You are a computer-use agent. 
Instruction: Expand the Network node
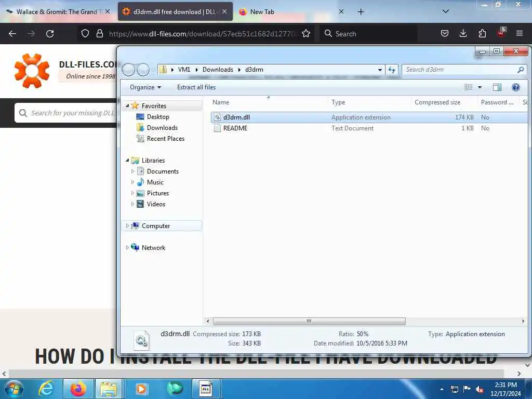point(127,247)
